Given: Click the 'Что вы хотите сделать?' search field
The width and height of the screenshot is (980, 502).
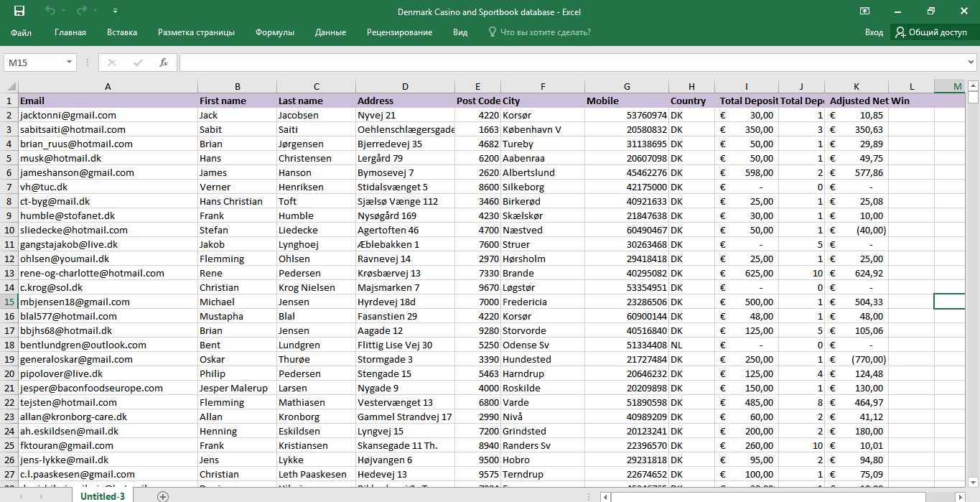Looking at the screenshot, I should coord(545,32).
